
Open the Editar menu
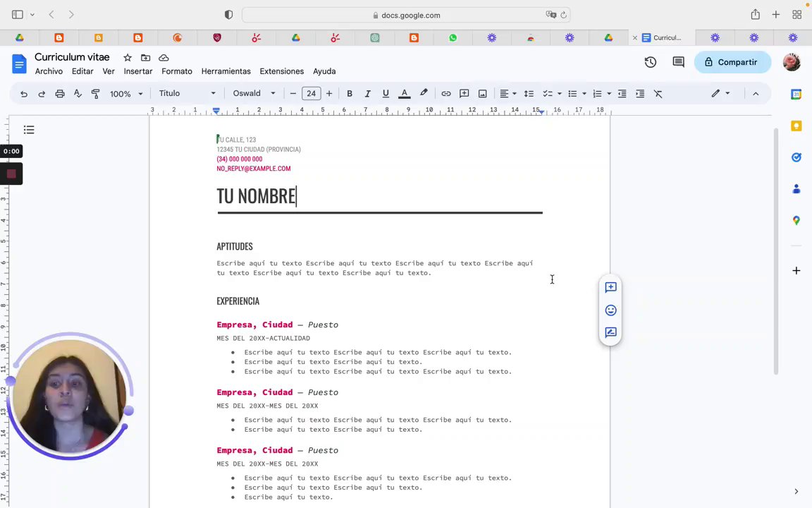tap(82, 71)
